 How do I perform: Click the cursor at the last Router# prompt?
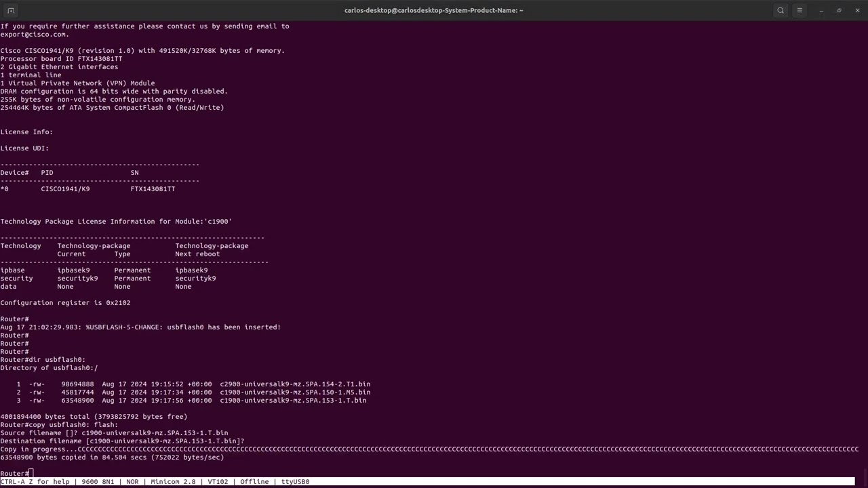tap(31, 473)
